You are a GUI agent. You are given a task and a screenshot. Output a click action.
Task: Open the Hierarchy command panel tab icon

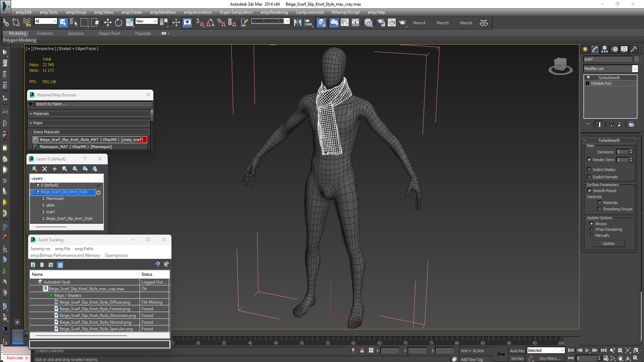click(604, 49)
